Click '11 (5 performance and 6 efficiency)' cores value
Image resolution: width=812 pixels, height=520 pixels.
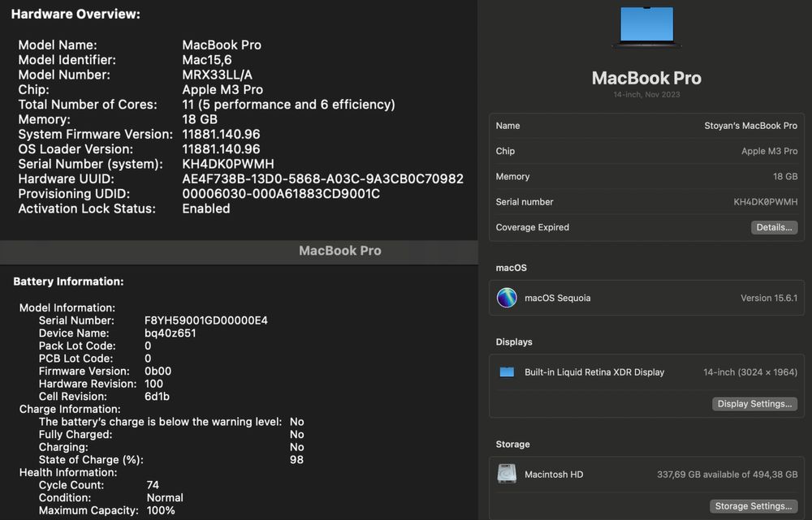pos(288,105)
